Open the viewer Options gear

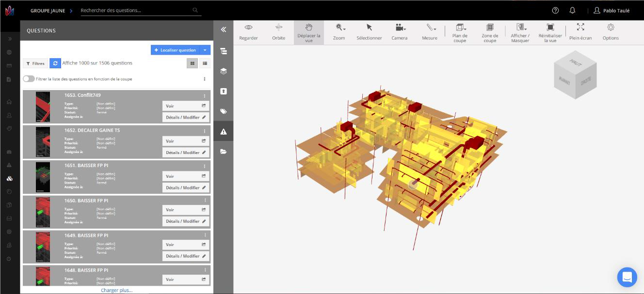pos(611,32)
